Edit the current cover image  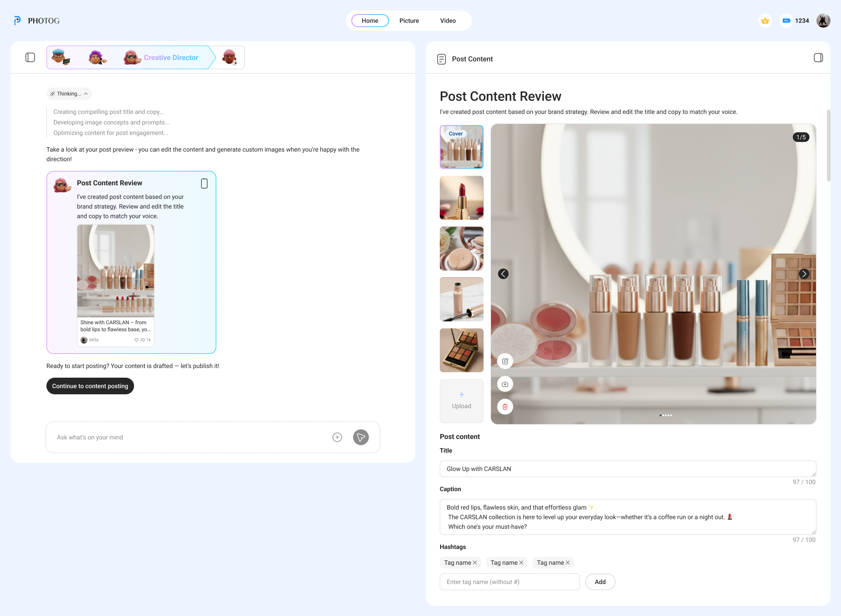(505, 361)
